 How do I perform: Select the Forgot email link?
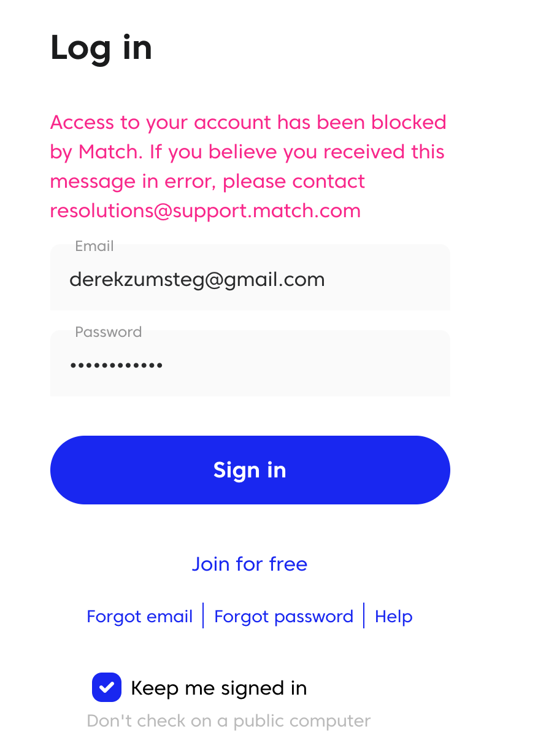140,616
